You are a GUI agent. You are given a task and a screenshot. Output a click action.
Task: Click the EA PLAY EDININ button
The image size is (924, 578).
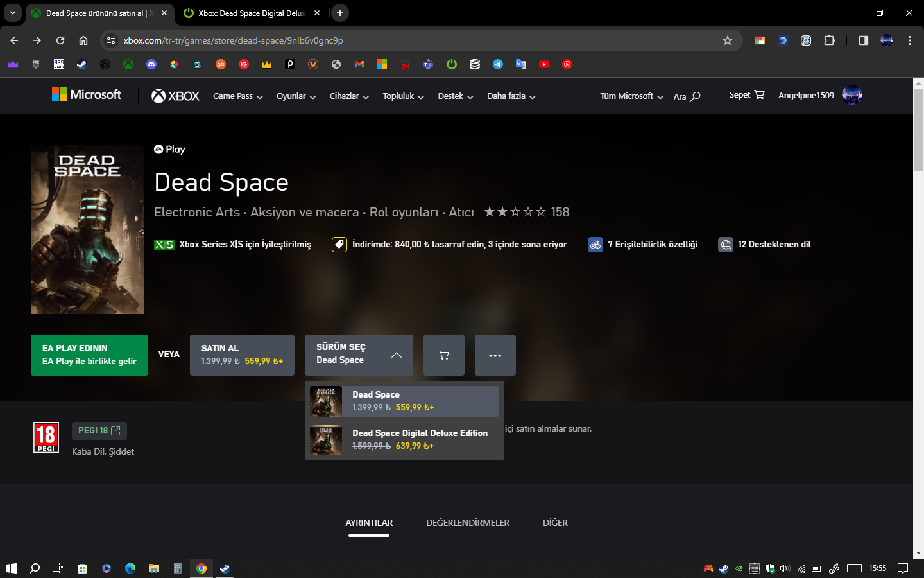[89, 355]
